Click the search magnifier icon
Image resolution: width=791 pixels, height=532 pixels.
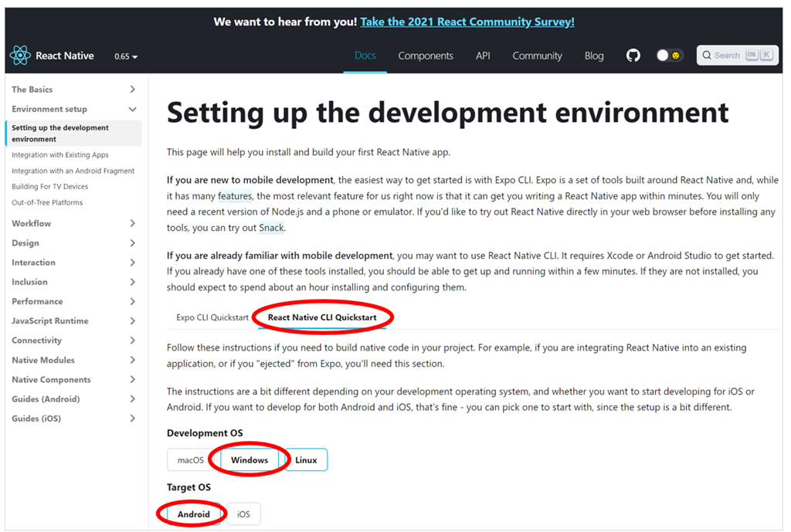click(x=707, y=55)
